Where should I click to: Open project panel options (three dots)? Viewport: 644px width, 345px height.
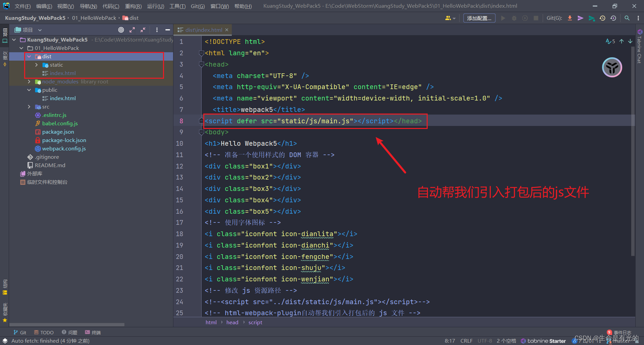(157, 30)
